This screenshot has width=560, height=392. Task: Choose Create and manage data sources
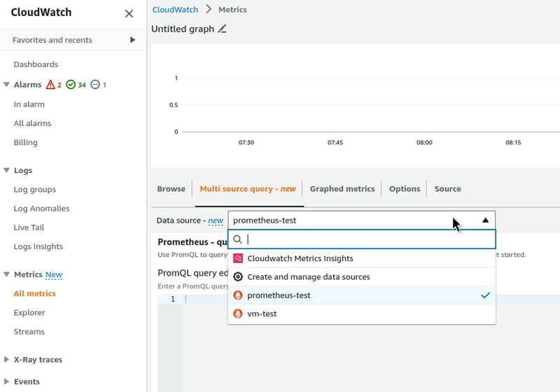pos(361,276)
